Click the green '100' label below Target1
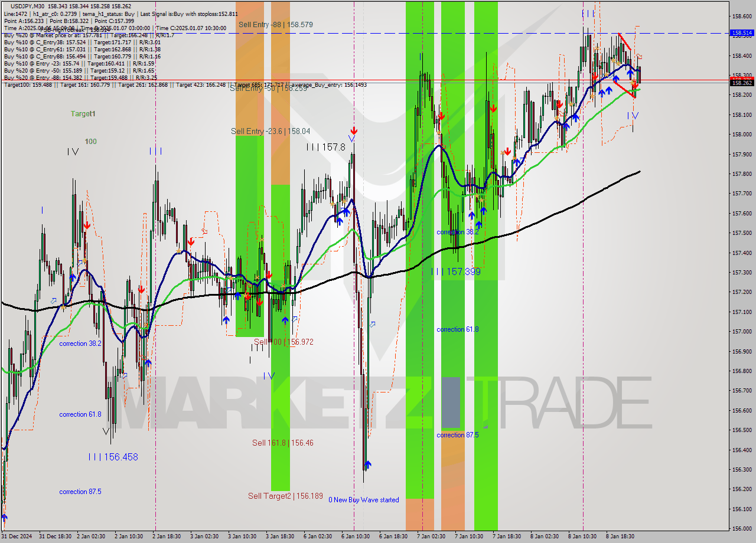Viewport: 756px width, 543px height. point(90,142)
